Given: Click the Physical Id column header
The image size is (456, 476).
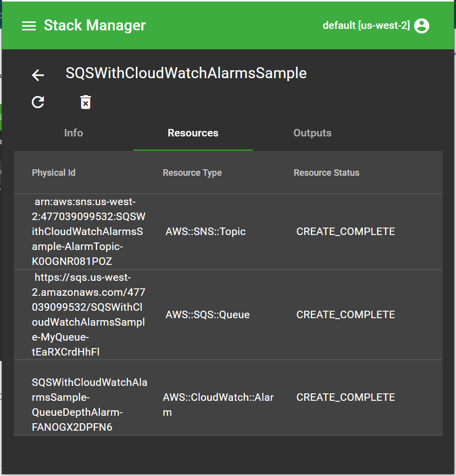Looking at the screenshot, I should 54,173.
